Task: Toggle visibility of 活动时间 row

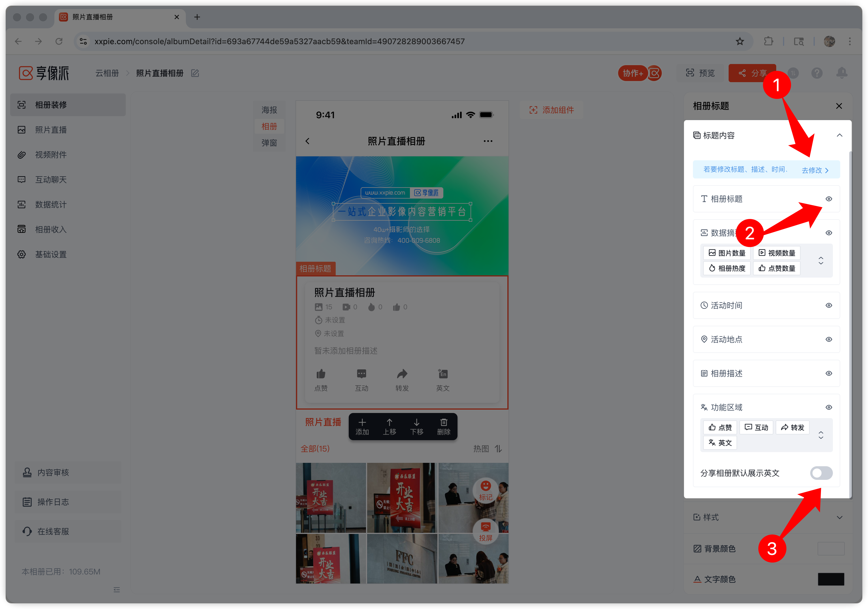Action: click(829, 305)
